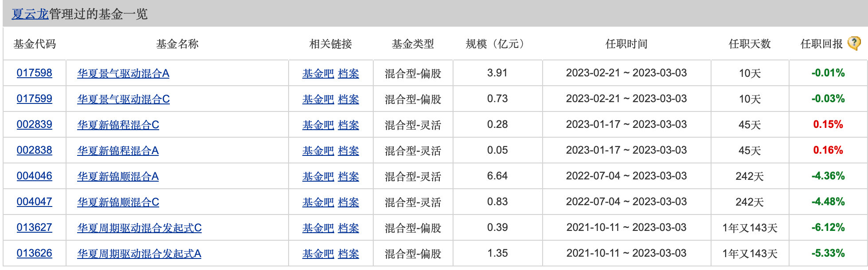The width and height of the screenshot is (868, 270).
Task: Select the -0.01% return value
Action: pos(828,73)
